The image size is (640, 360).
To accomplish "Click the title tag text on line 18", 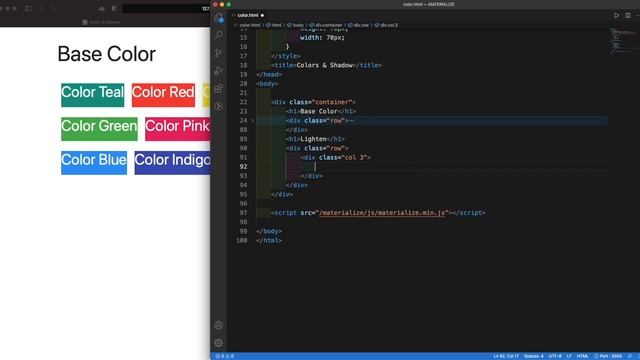I will 326,65.
